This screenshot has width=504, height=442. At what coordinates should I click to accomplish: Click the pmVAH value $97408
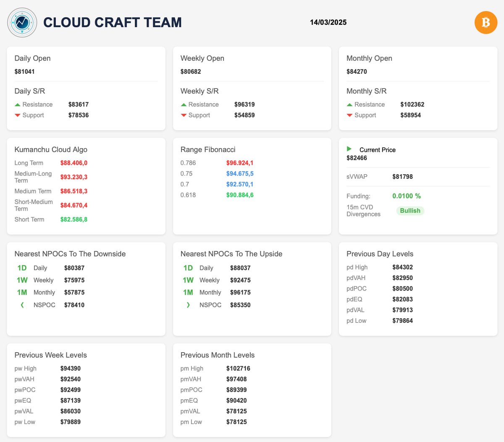(236, 379)
